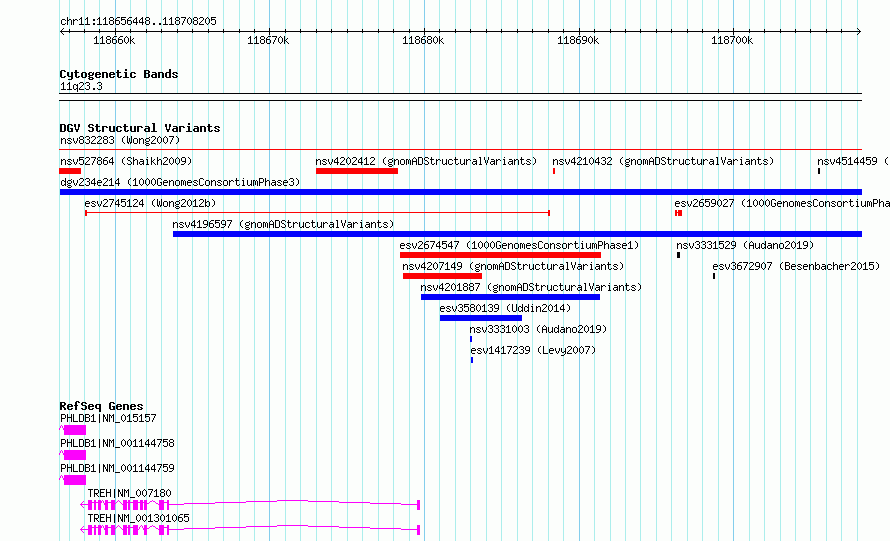890x541 pixels.
Task: Click the blue esv3580139 variant bar
Action: [481, 318]
